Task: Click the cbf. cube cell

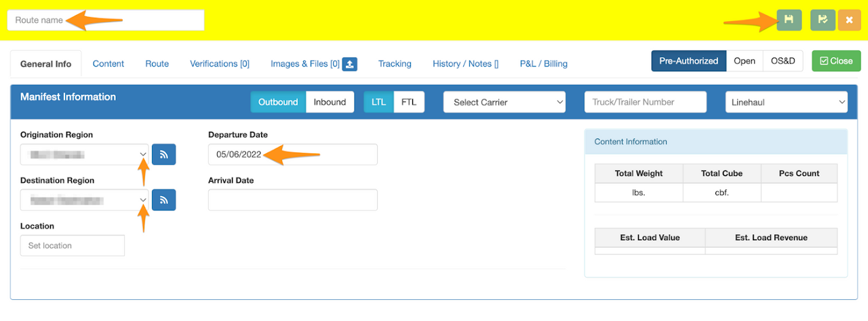Action: click(722, 193)
